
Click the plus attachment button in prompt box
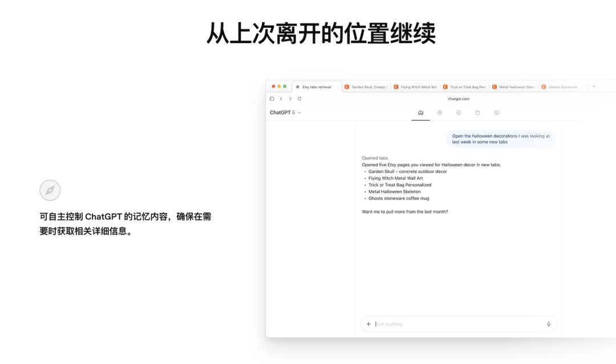368,324
